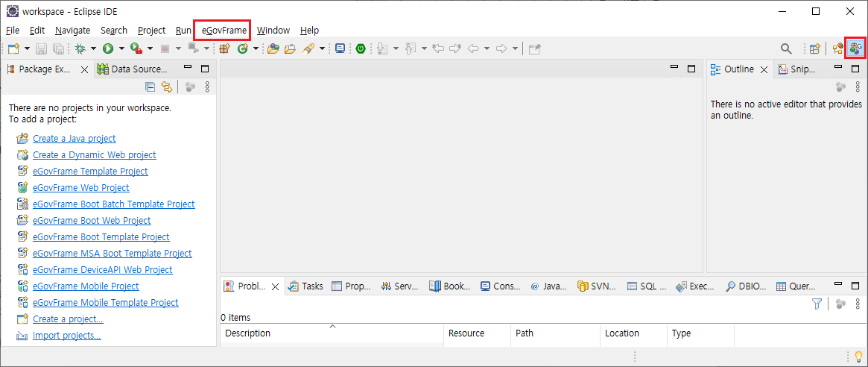Click the New Java Class green C icon
The image size is (868, 367).
[242, 48]
